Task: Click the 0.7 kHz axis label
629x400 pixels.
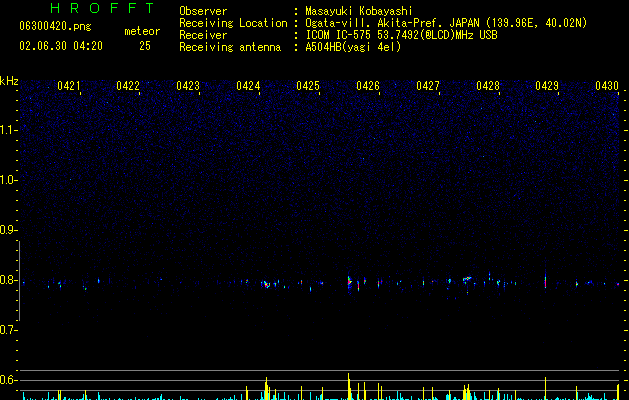Action: click(9, 330)
